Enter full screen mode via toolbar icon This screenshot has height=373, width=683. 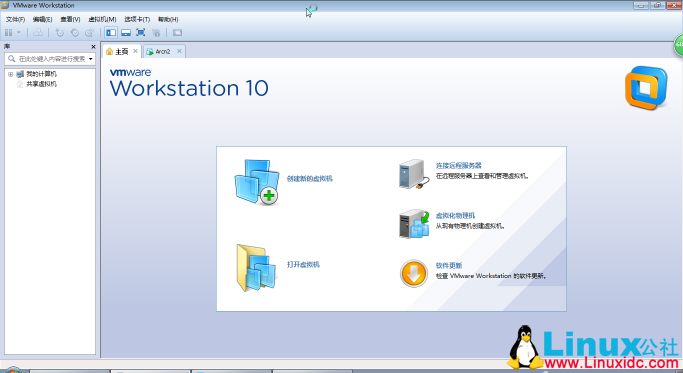(x=141, y=33)
